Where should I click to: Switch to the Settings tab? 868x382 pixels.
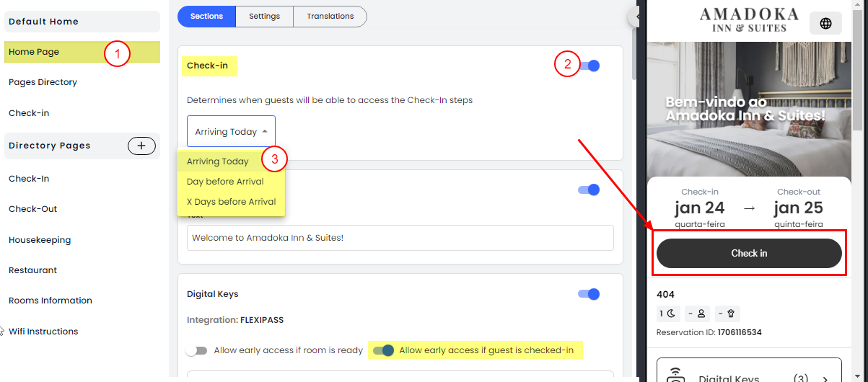pos(265,16)
